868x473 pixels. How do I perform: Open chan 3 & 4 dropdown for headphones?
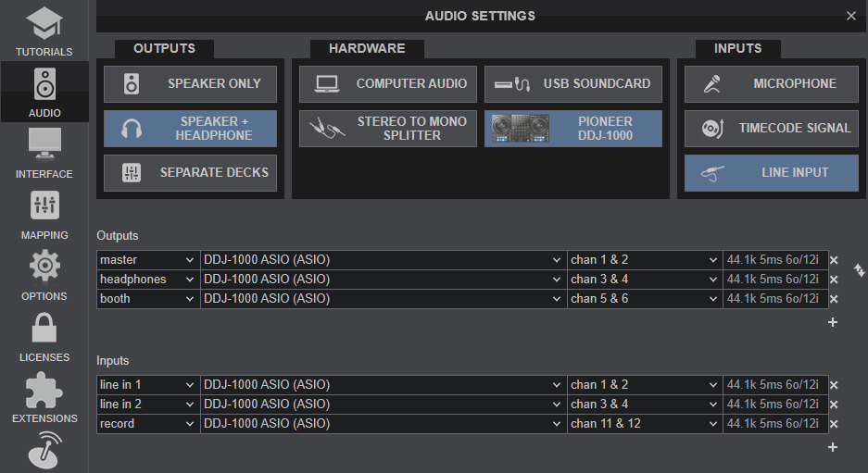pyautogui.click(x=645, y=280)
